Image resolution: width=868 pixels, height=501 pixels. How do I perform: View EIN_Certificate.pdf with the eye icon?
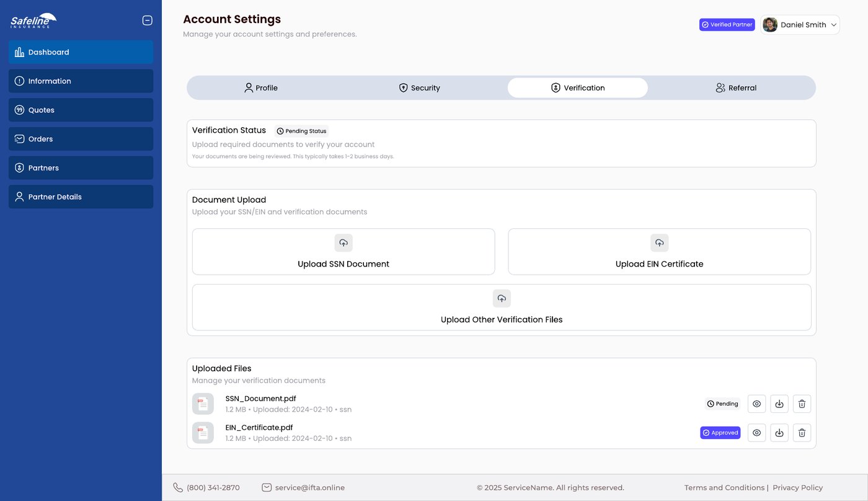click(x=756, y=433)
